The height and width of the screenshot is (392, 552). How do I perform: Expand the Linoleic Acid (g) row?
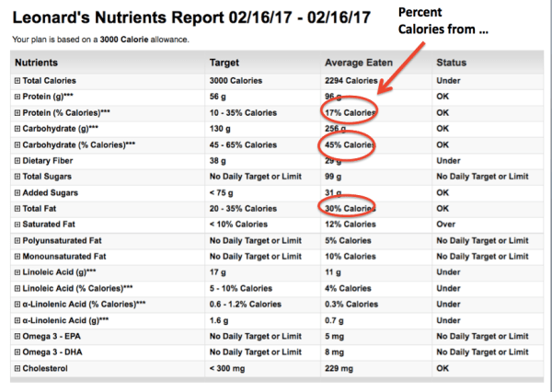pos(17,272)
